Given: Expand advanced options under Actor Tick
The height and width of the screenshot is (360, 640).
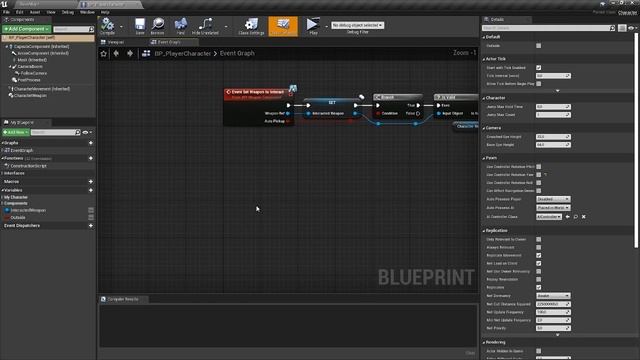Looking at the screenshot, I should point(558,91).
